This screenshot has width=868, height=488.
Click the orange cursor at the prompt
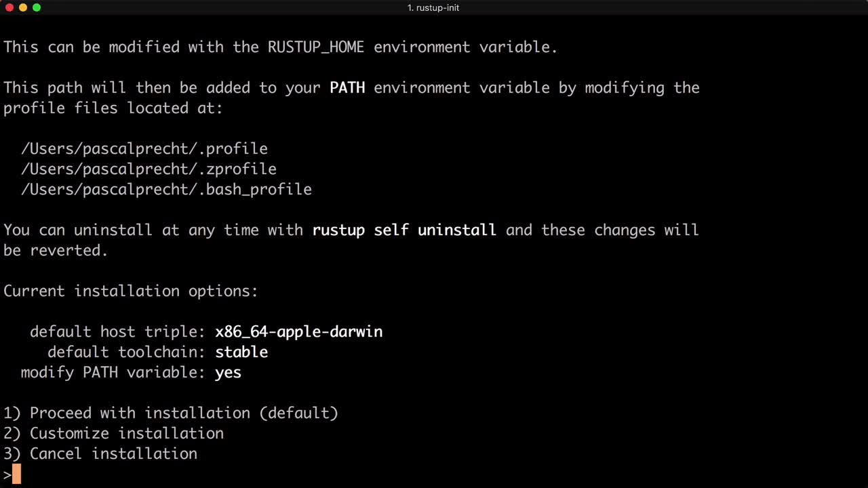(17, 474)
